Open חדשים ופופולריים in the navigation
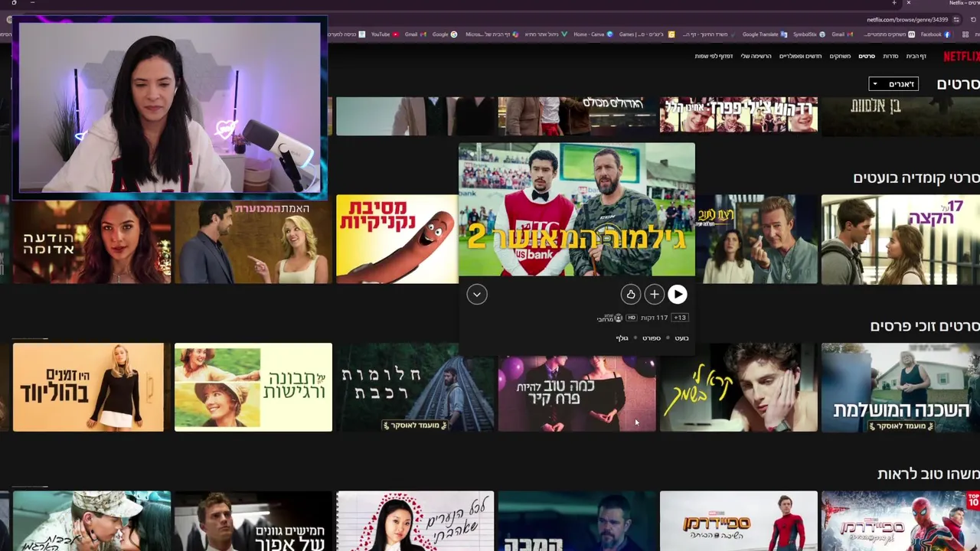Screen dimensions: 980x551 click(x=800, y=56)
